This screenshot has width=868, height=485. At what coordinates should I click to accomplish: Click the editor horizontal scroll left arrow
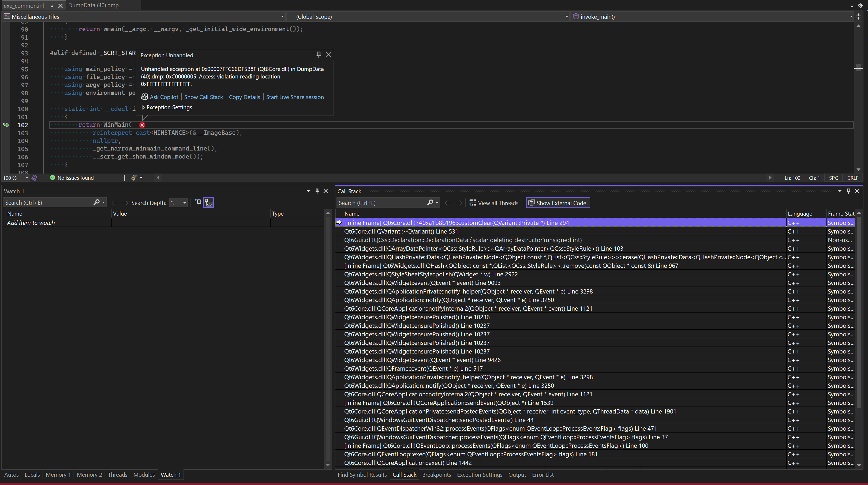tap(158, 178)
